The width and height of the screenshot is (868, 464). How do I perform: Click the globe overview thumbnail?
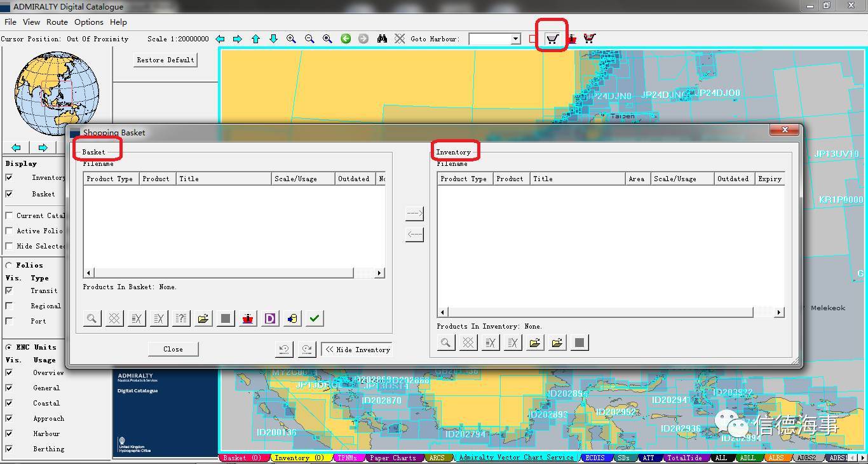(x=57, y=93)
